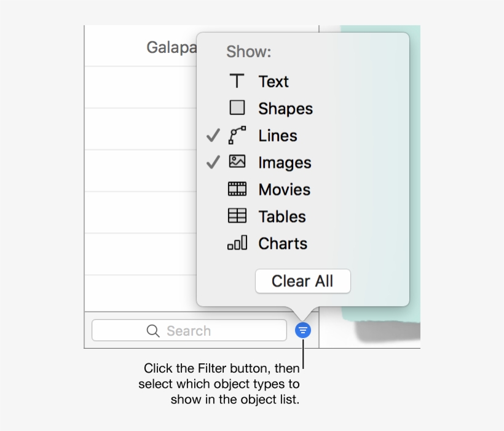Screen dimensions: 504x431
Task: Click the Clear All button
Action: [x=302, y=281]
